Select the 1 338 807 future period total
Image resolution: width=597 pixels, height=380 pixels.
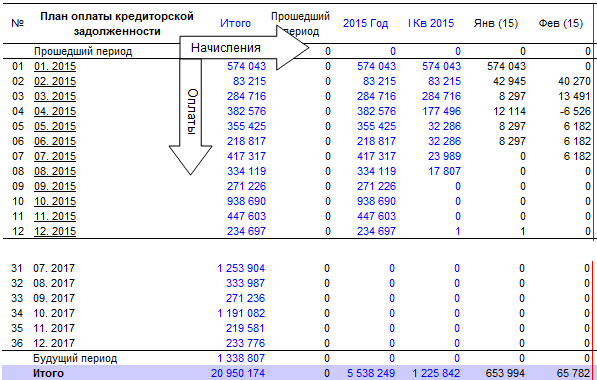(x=241, y=358)
